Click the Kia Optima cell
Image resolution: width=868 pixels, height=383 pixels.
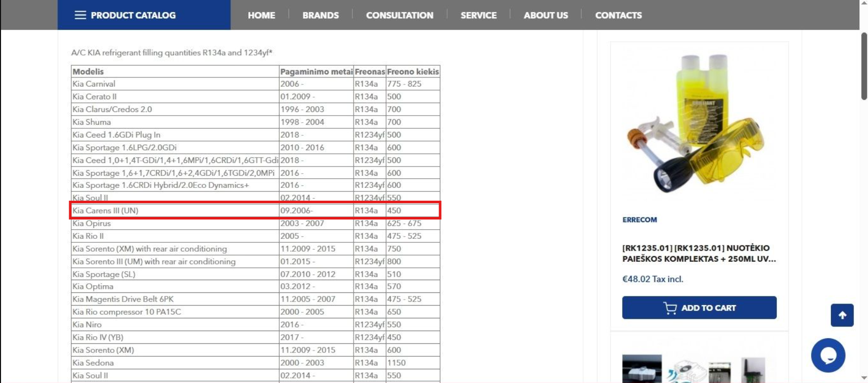pos(175,287)
